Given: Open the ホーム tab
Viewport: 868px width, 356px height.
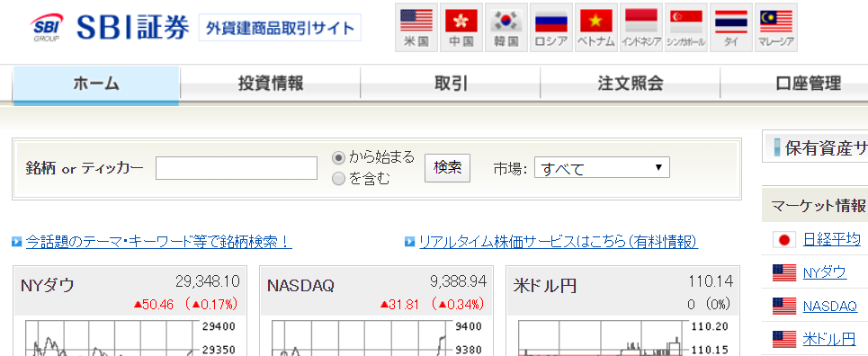Looking at the screenshot, I should (96, 85).
